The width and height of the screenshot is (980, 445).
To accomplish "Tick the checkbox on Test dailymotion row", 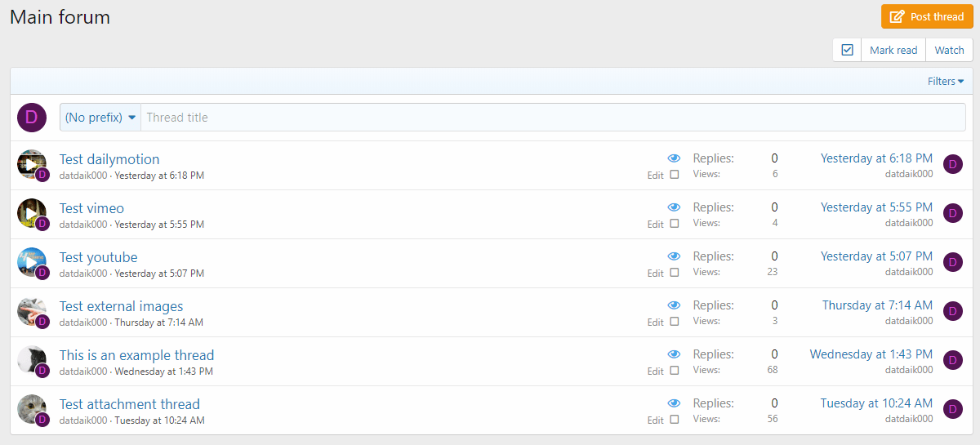I will [675, 175].
